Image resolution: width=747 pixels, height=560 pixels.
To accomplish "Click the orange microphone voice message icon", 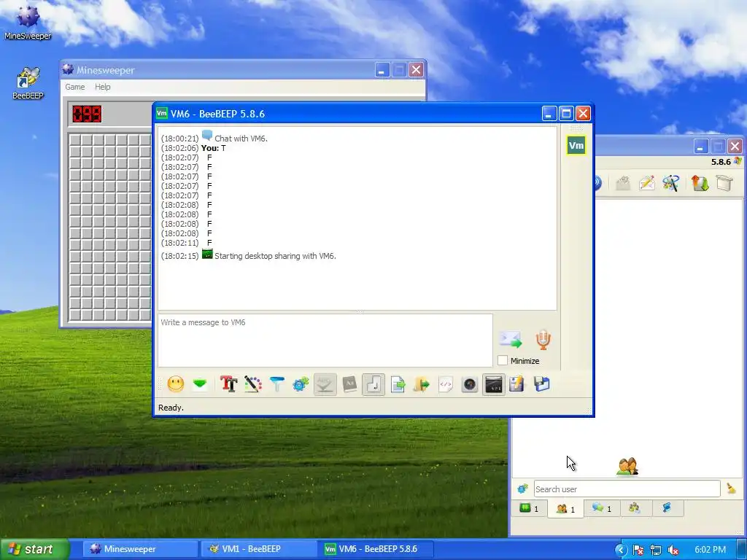I will 543,340.
